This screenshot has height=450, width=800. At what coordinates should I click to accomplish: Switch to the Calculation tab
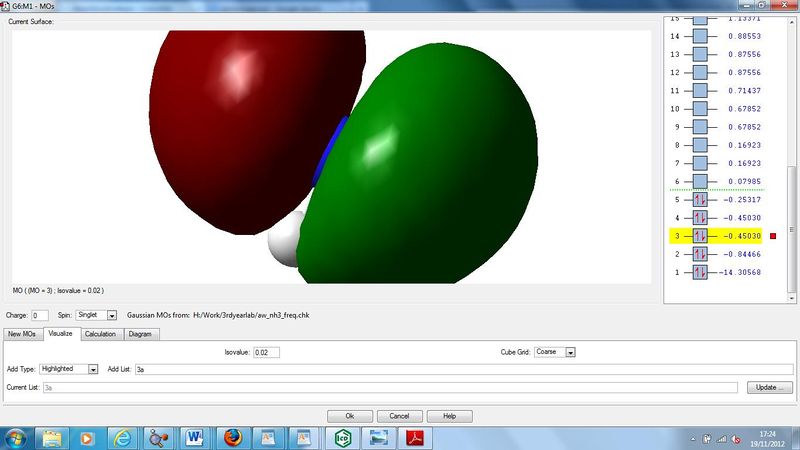[x=100, y=334]
